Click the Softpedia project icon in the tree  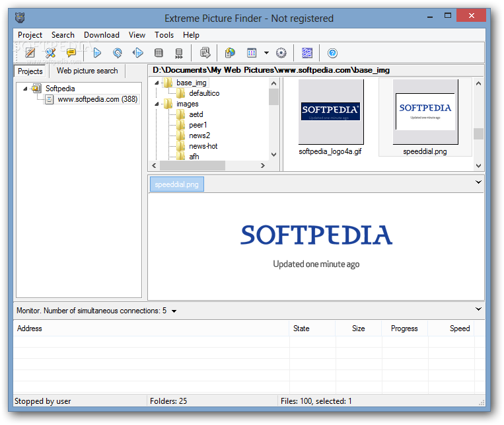36,88
